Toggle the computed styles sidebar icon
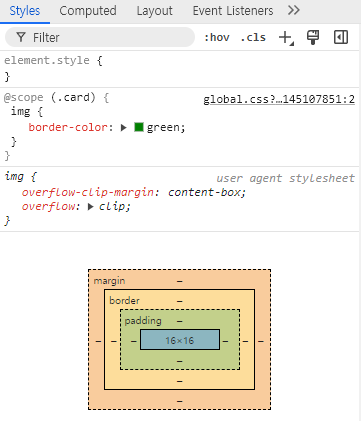361x421 pixels. click(x=341, y=37)
